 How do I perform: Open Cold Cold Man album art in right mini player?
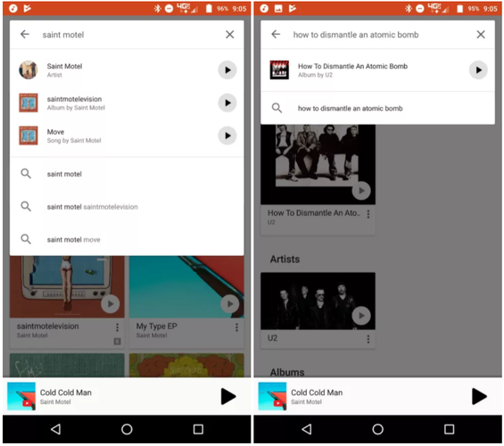272,396
